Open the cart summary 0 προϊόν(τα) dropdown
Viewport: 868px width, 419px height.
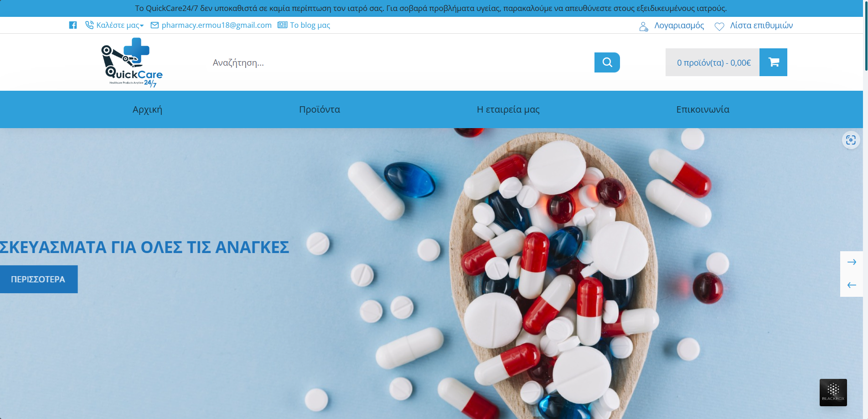[x=713, y=62]
